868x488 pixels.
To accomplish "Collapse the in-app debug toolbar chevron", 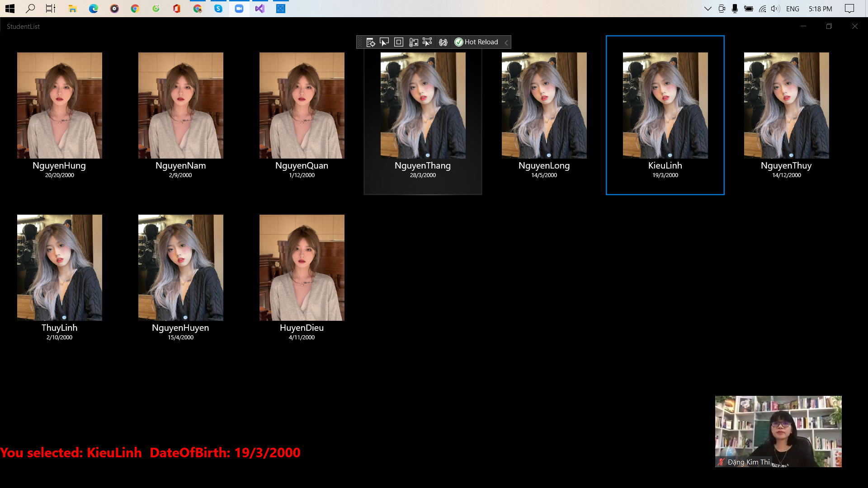I will (506, 42).
